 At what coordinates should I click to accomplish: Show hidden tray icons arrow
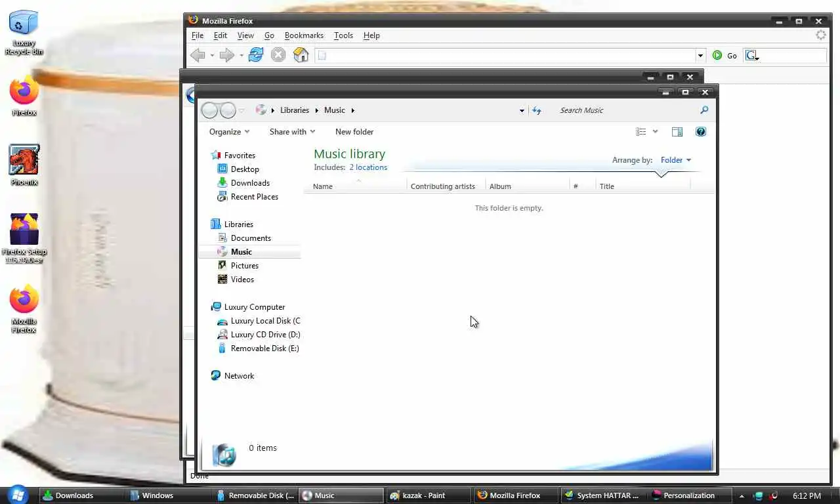(x=742, y=496)
